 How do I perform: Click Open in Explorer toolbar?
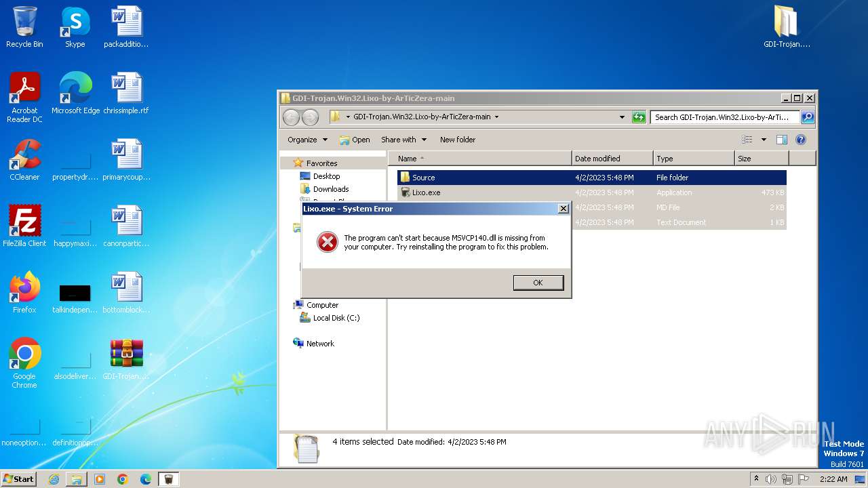[x=355, y=140]
